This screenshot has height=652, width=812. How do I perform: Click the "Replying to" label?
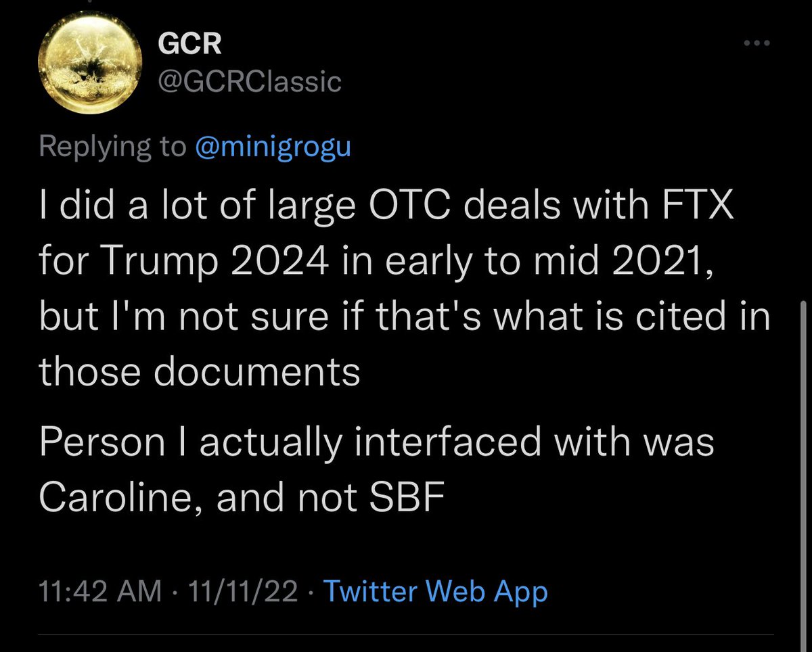point(112,147)
